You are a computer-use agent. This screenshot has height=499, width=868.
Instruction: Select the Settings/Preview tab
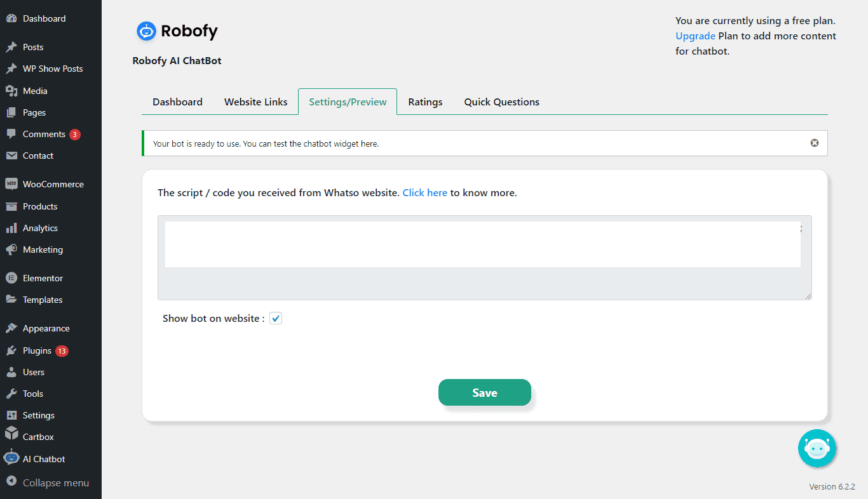click(x=348, y=102)
